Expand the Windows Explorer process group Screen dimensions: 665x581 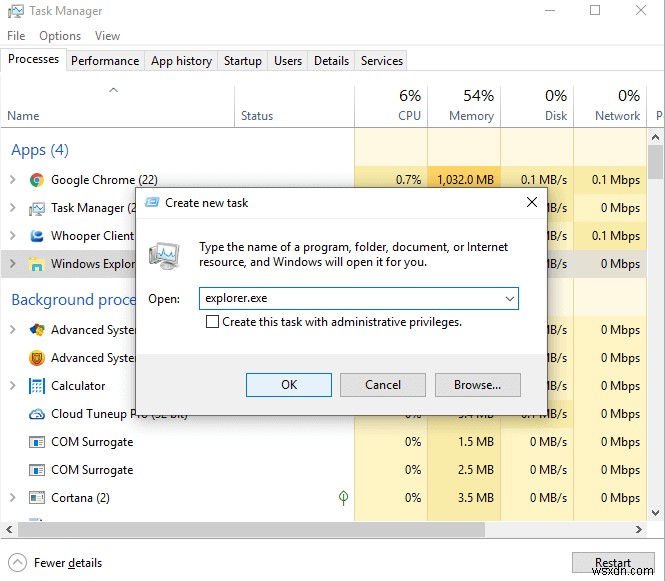pos(13,263)
